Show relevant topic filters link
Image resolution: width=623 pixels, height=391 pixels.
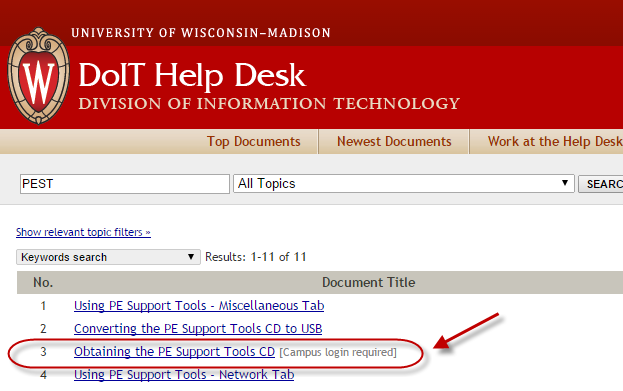click(x=83, y=232)
